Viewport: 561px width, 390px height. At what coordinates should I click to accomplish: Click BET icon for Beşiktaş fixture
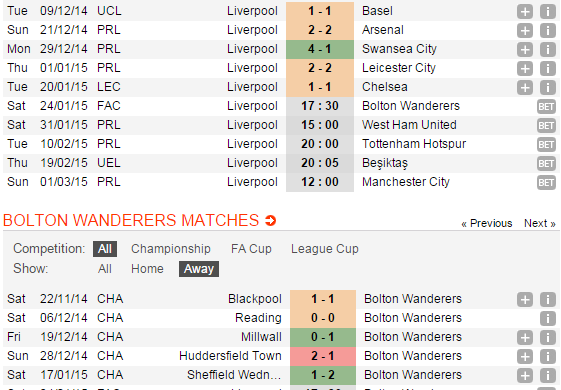(546, 164)
